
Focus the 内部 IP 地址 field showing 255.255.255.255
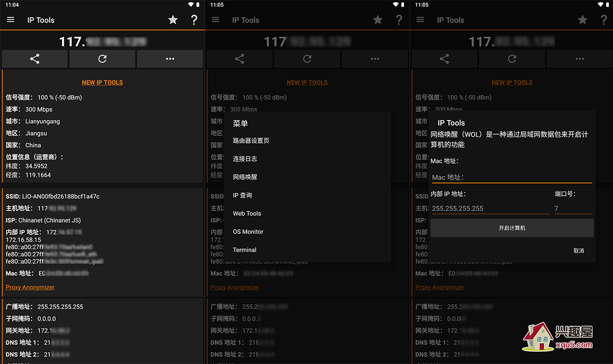[x=490, y=208]
